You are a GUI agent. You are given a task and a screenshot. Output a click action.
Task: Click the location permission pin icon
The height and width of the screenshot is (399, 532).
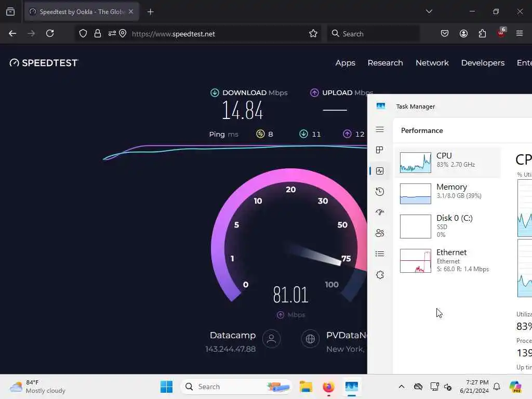(x=123, y=33)
